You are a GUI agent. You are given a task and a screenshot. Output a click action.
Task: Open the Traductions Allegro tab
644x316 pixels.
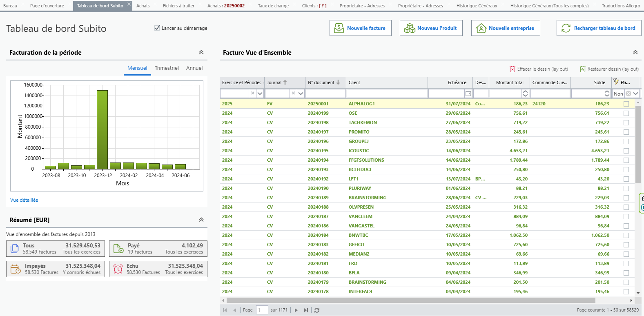click(621, 6)
